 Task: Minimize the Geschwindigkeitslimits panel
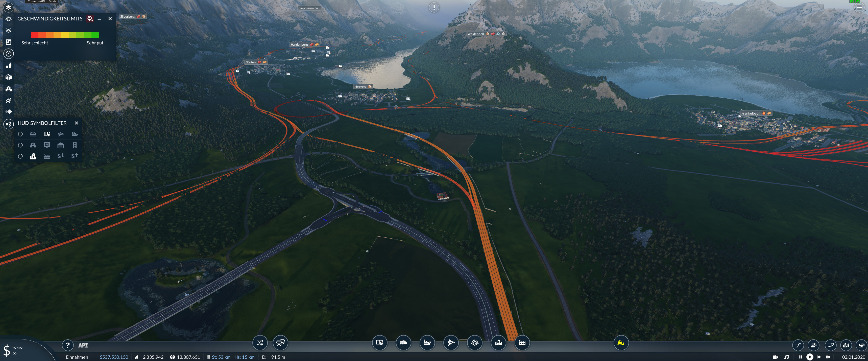[x=99, y=19]
